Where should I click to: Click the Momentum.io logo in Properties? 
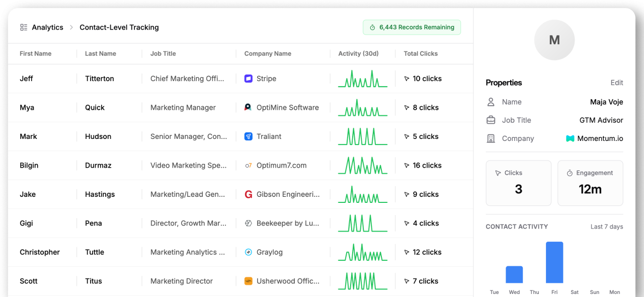pos(570,138)
